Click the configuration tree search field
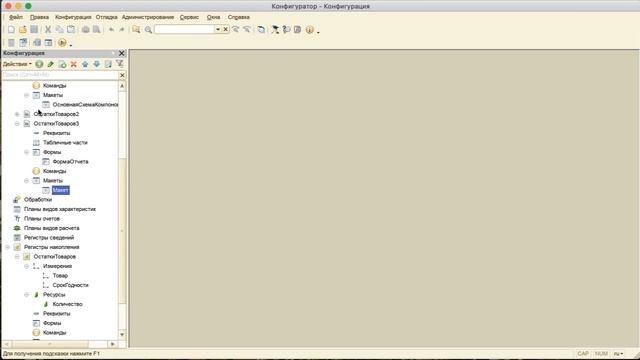The image size is (640, 360). (x=60, y=76)
